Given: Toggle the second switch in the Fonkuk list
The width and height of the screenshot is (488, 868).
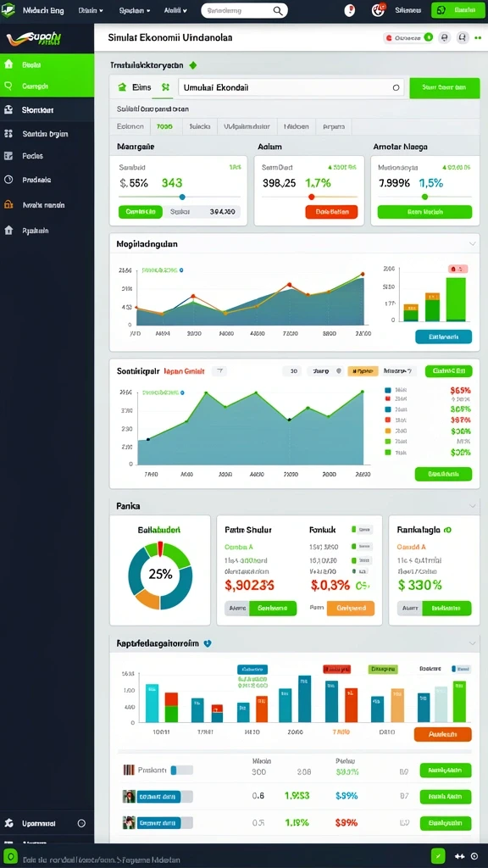Looking at the screenshot, I should [x=363, y=546].
